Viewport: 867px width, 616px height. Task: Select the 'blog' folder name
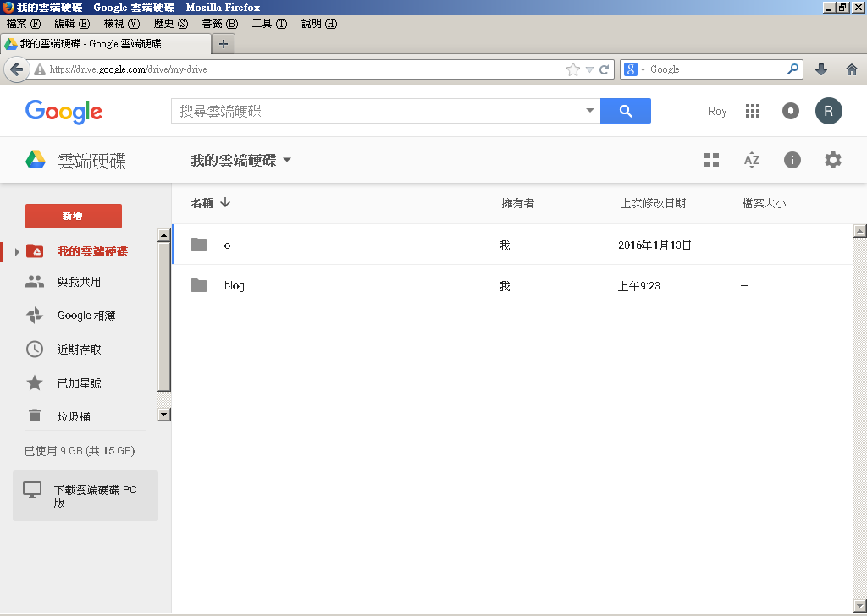coord(235,286)
